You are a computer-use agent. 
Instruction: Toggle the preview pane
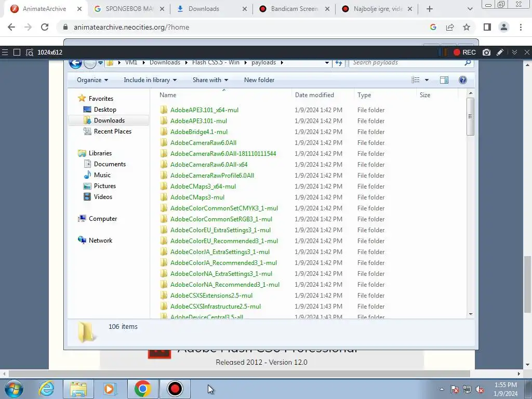(x=444, y=80)
